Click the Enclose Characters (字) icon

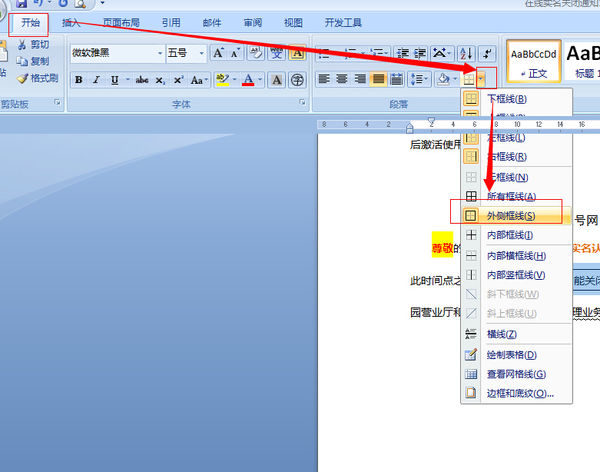[297, 80]
